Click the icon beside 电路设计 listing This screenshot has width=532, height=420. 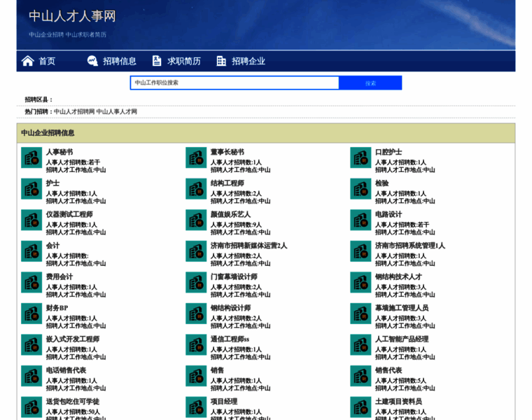tap(360, 220)
